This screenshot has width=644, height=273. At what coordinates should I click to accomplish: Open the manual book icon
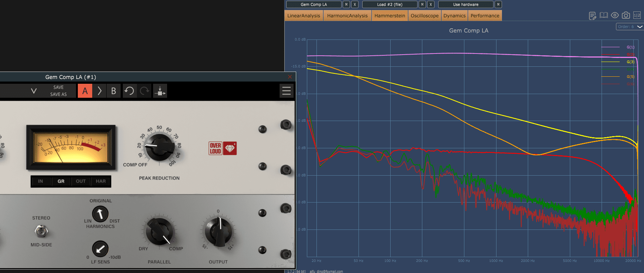(603, 15)
